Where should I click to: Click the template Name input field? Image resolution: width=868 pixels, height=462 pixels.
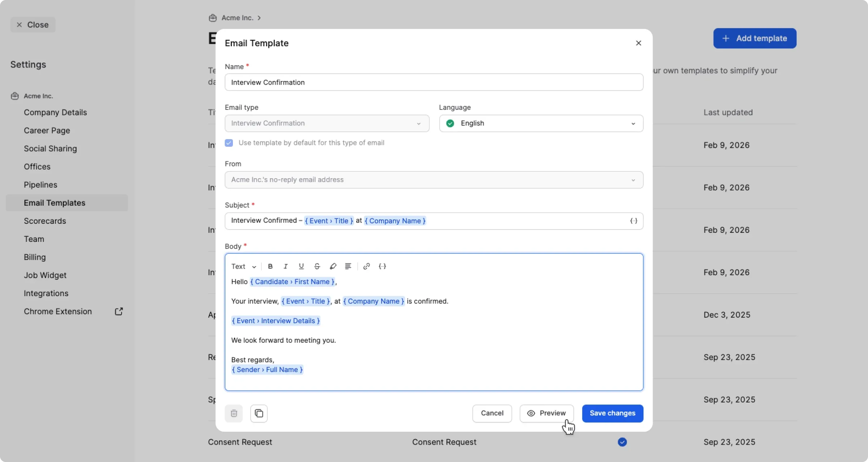434,82
